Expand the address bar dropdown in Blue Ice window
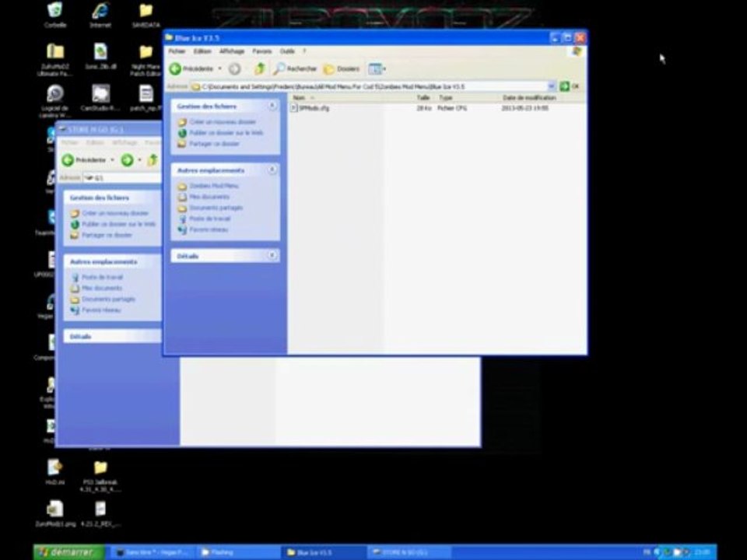 click(551, 86)
